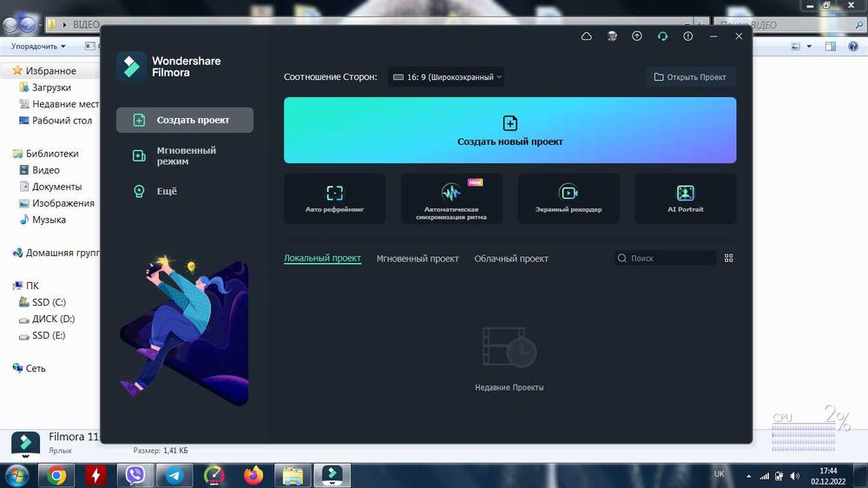The height and width of the screenshot is (488, 868).
Task: Switch to Локальный проект tab
Action: pos(322,259)
